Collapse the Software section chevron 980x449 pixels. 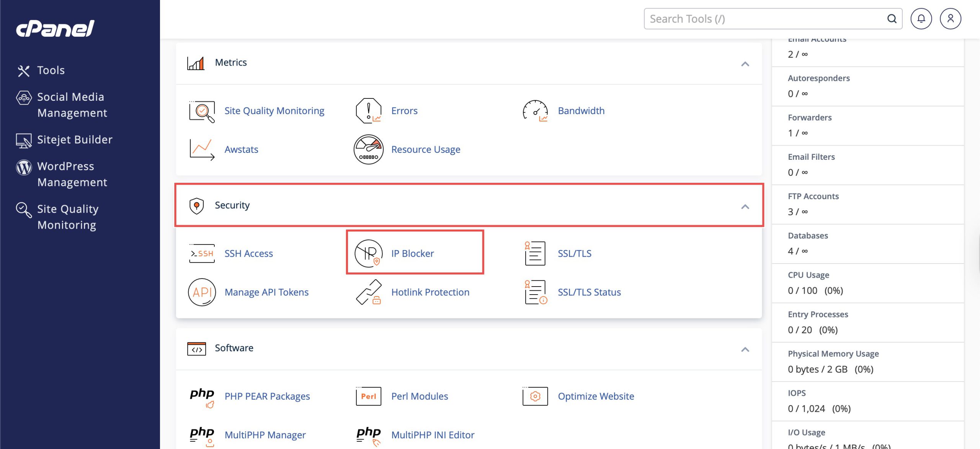pos(745,349)
